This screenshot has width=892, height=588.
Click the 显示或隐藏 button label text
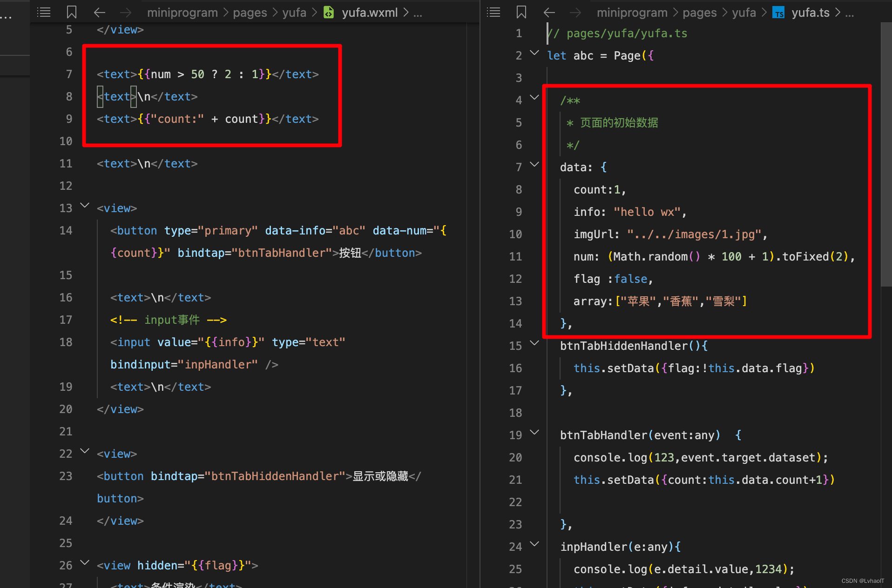(380, 476)
